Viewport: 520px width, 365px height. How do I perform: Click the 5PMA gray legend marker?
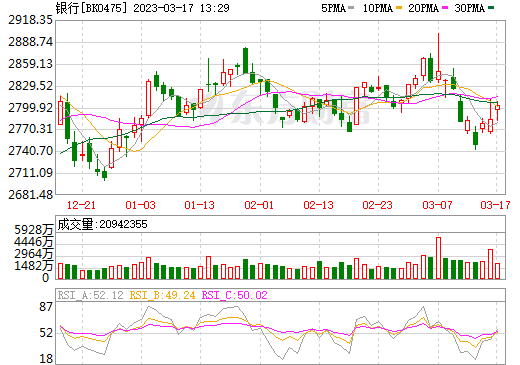point(351,8)
